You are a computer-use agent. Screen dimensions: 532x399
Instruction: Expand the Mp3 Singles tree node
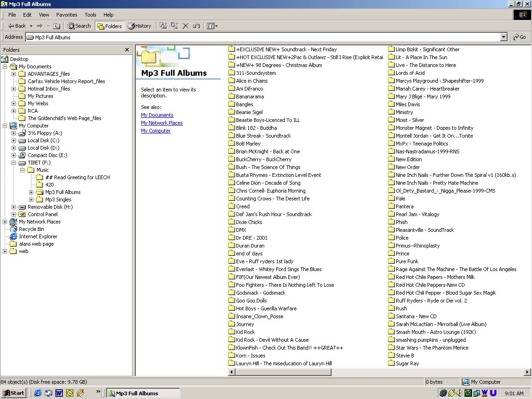tap(31, 199)
